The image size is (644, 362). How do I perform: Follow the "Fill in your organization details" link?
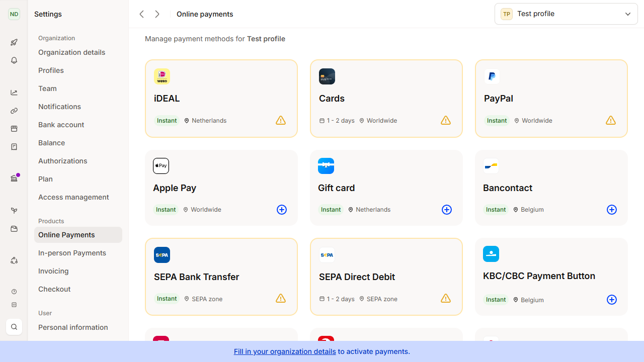285,351
